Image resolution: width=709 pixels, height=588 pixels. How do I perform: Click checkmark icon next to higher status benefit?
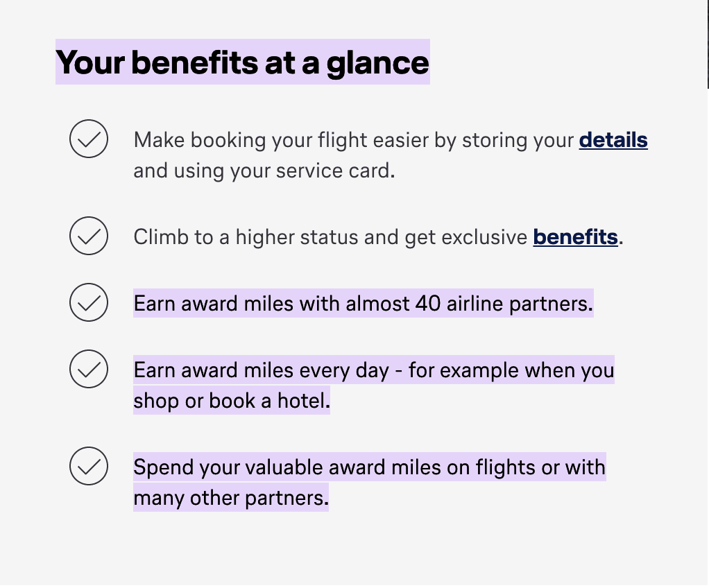[x=89, y=236]
